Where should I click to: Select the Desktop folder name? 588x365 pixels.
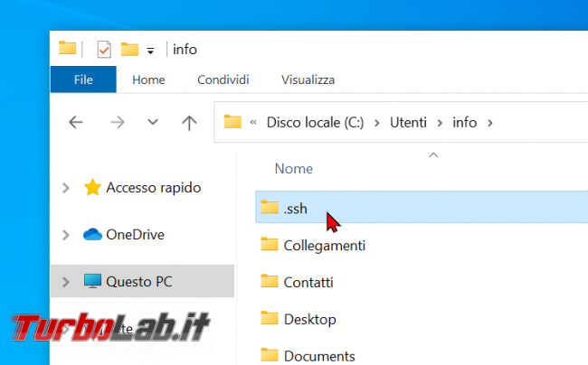pos(309,319)
